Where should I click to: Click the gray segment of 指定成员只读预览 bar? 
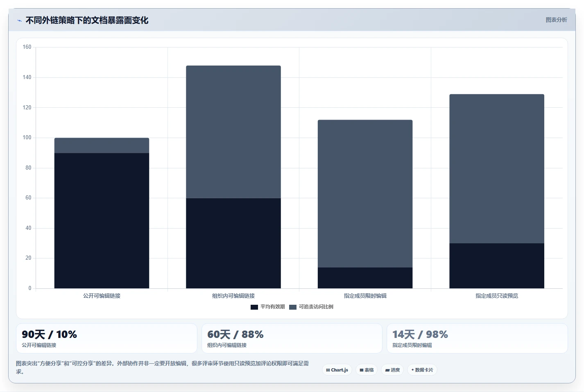coord(497,169)
